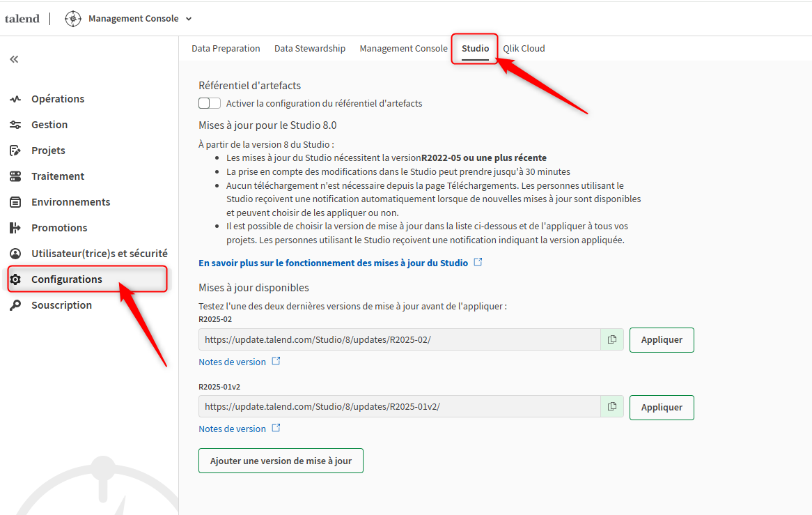Copy the R2025-01v2 update URL

click(611, 407)
